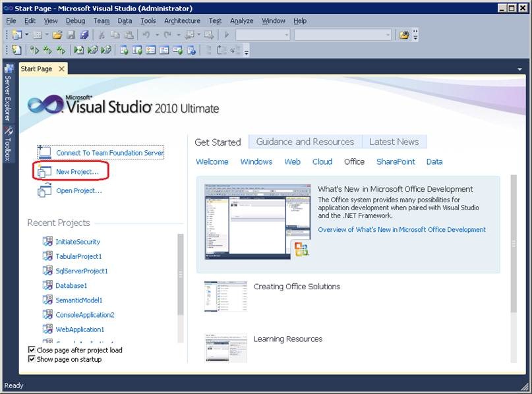The height and width of the screenshot is (394, 532).
Task: Click the first icon on second toolbar row
Action: (x=16, y=50)
